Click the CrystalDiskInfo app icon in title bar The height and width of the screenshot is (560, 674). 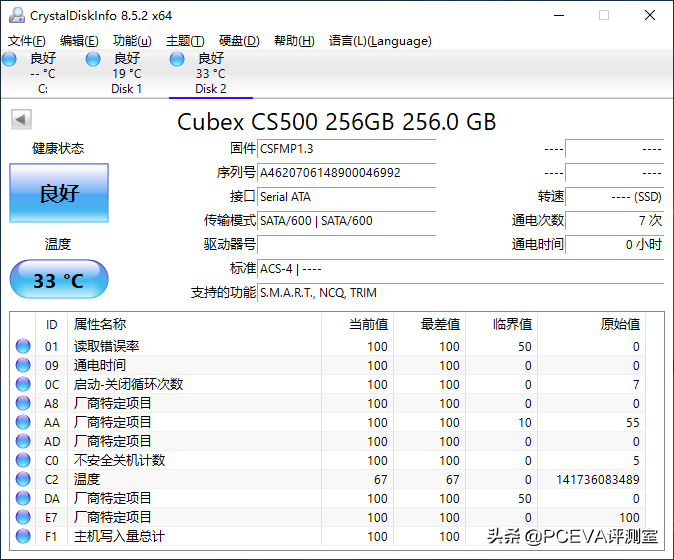coord(16,15)
